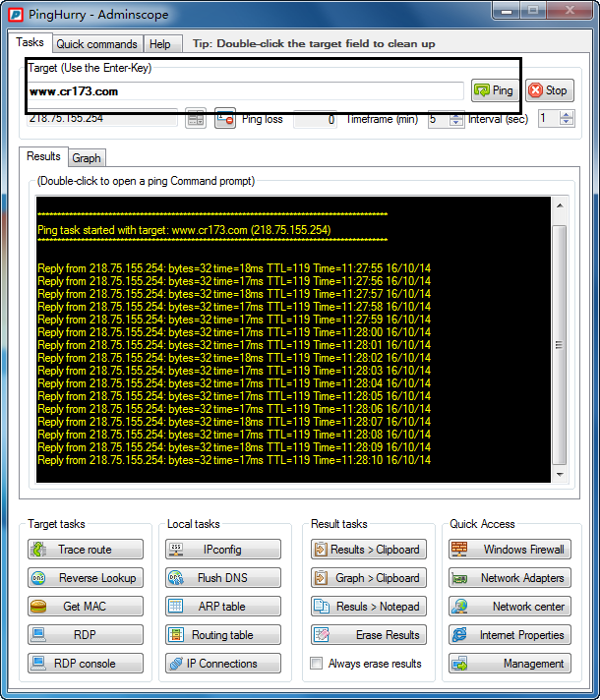Click the ARP table grid icon
Screen dimensions: 600x700
coord(176,607)
